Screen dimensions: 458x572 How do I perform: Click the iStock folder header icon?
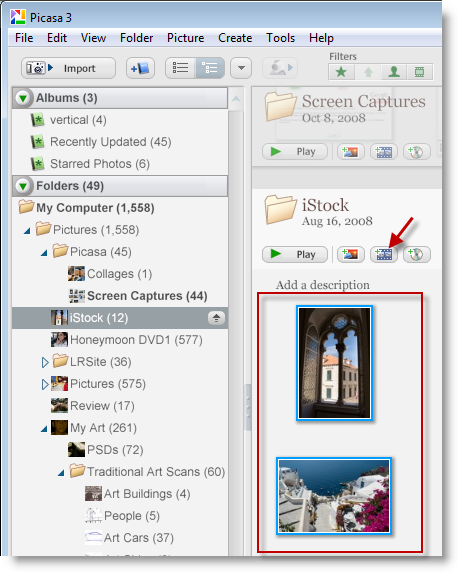[x=280, y=209]
